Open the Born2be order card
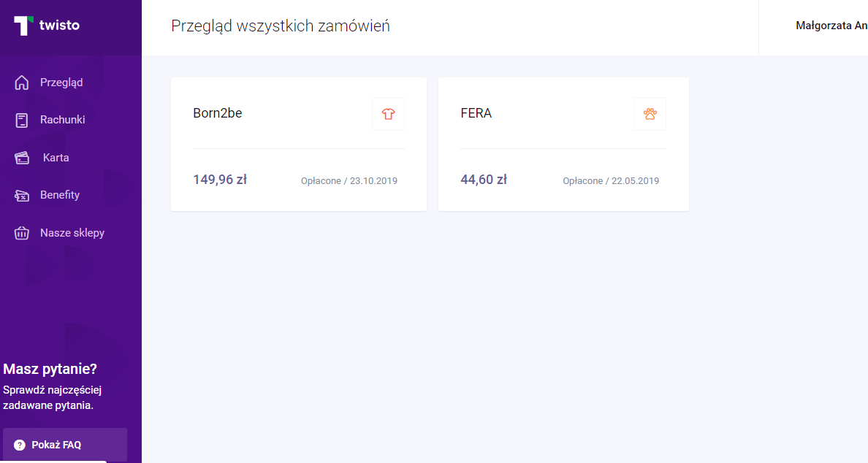 tap(299, 145)
